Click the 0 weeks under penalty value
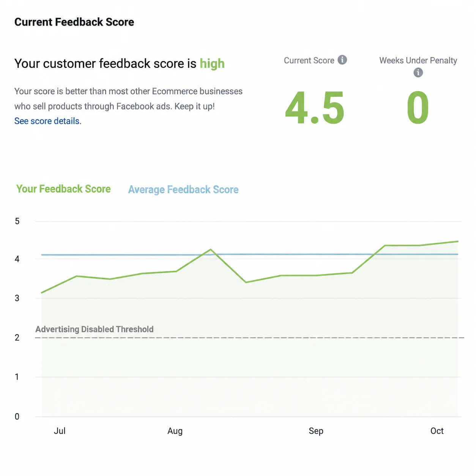 coord(418,108)
